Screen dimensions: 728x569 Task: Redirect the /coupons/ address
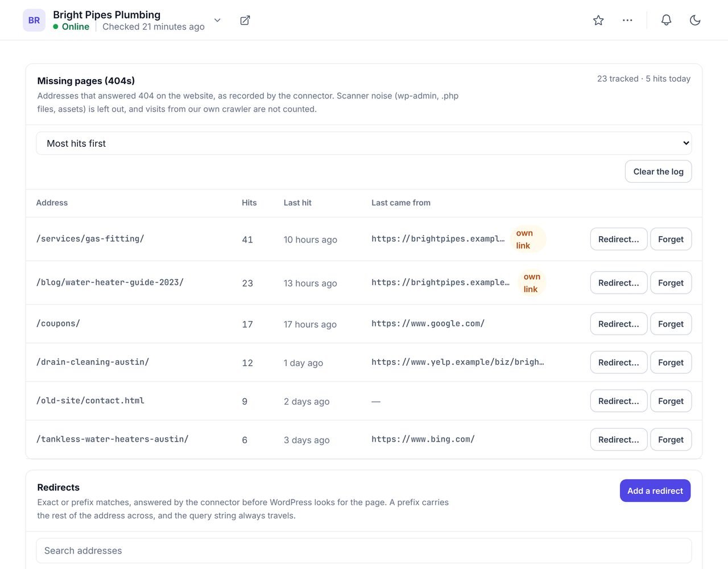click(x=619, y=324)
